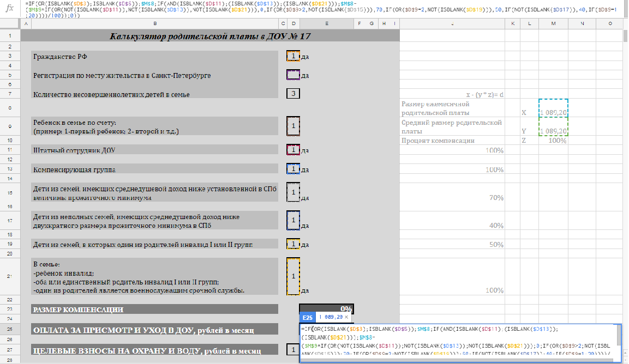Click label 'Регистрация по месту жительства в Санкт-Петербурге'
Viewport: 629px width, 364px height.
122,75
